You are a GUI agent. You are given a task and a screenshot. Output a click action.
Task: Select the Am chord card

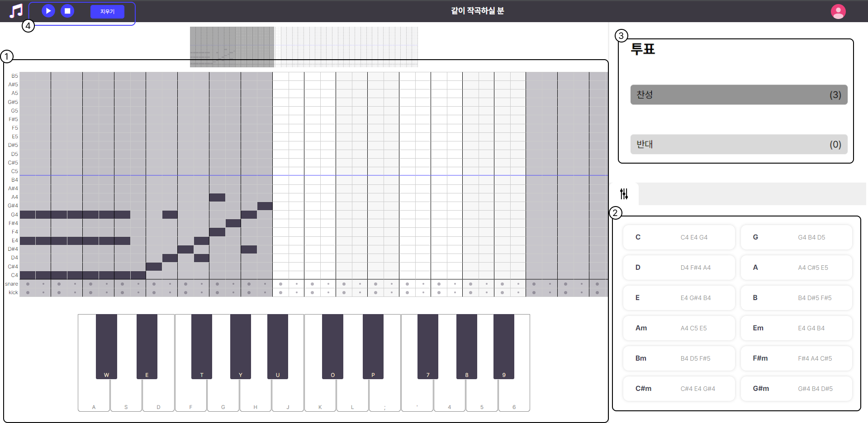(679, 328)
